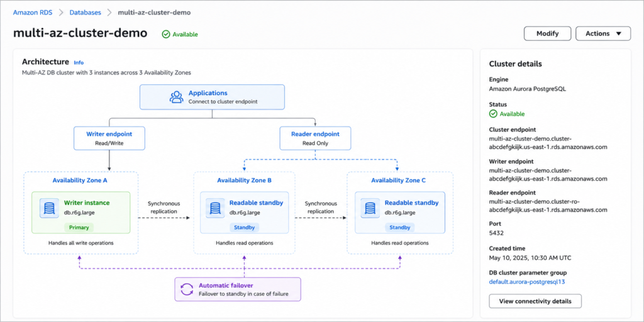The width and height of the screenshot is (644, 322).
Task: Click the Availability Zone C heading
Action: (399, 180)
